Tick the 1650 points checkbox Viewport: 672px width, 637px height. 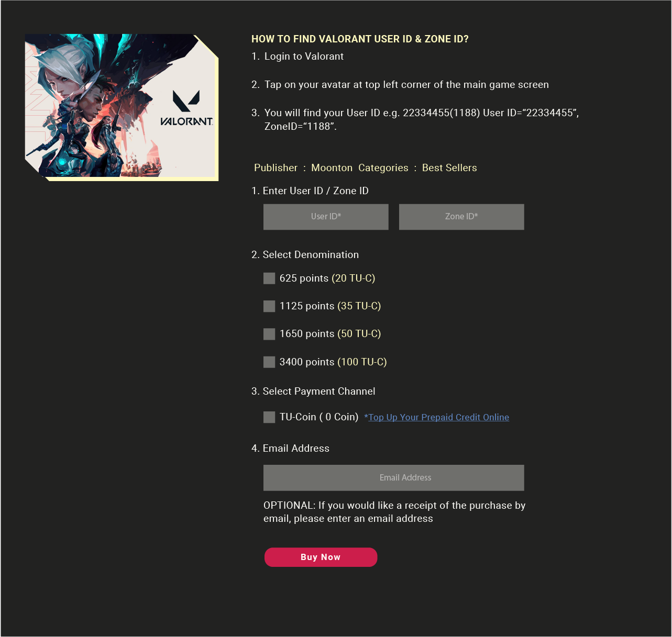pos(269,334)
